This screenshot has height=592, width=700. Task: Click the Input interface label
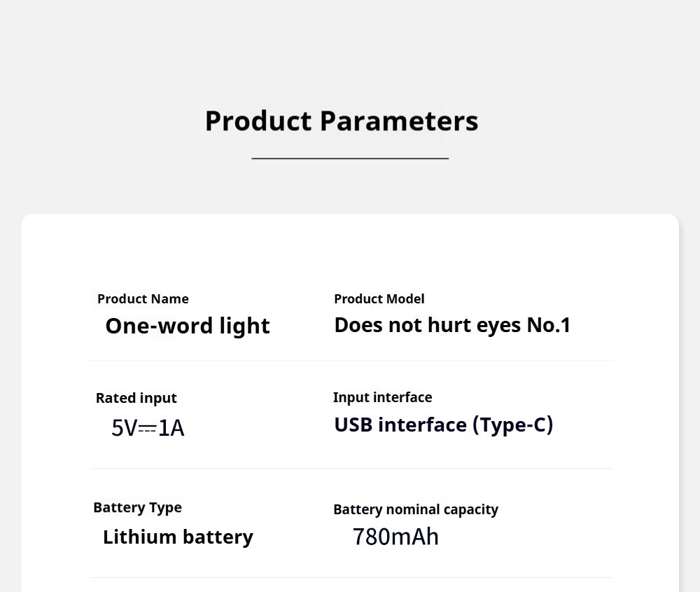pos(382,397)
